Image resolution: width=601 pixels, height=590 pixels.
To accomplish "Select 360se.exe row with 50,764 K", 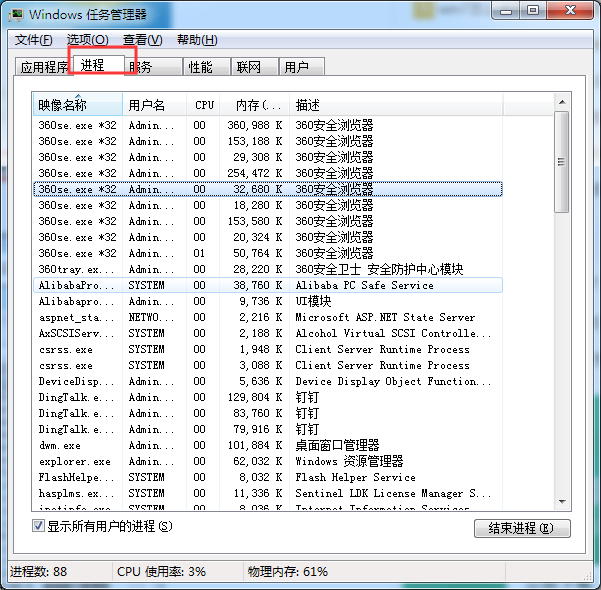I will (x=268, y=253).
